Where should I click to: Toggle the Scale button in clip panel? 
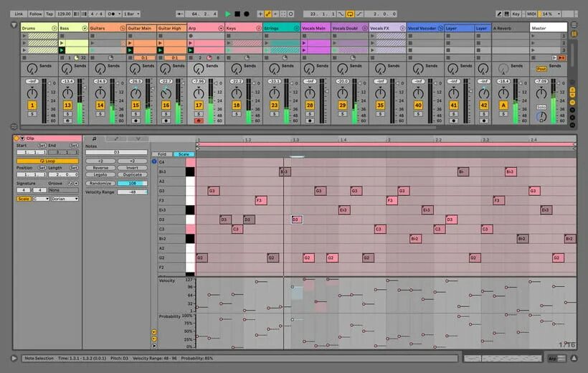[23, 199]
